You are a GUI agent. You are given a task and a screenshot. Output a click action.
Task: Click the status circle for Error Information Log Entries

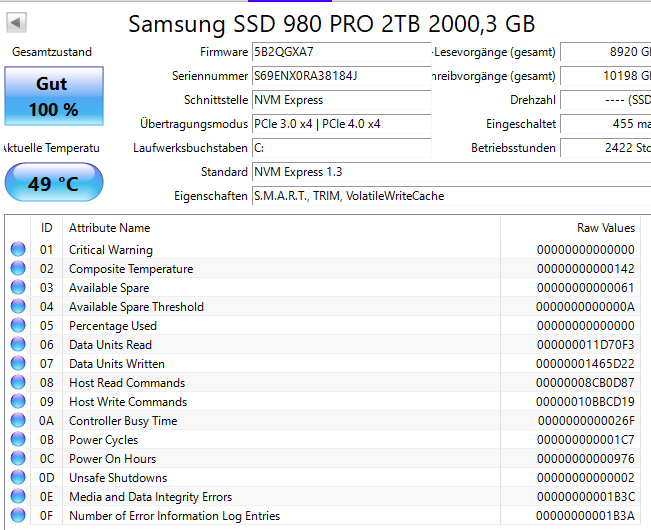18,515
